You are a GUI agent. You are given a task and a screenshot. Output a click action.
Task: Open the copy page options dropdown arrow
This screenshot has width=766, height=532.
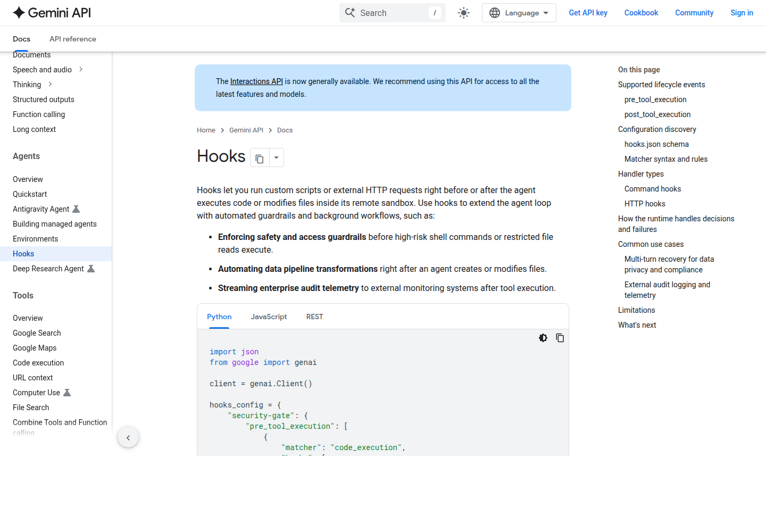[276, 158]
